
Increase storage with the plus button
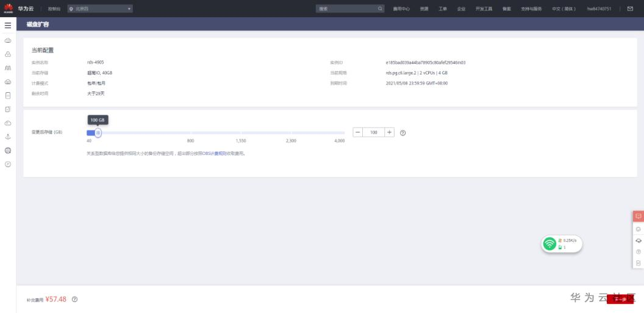(389, 132)
